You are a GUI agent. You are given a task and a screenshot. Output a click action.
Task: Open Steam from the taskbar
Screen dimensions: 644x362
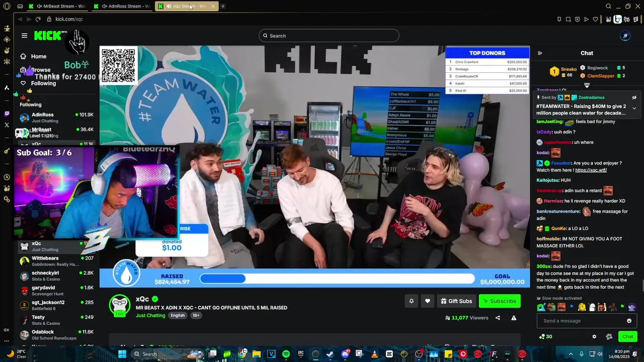[330, 354]
